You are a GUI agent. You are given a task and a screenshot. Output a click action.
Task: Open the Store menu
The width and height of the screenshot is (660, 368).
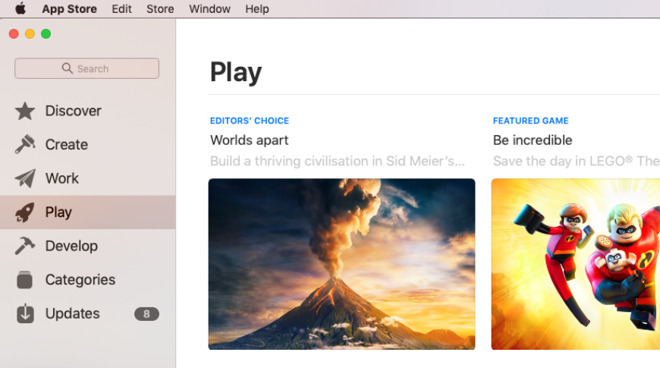[160, 9]
